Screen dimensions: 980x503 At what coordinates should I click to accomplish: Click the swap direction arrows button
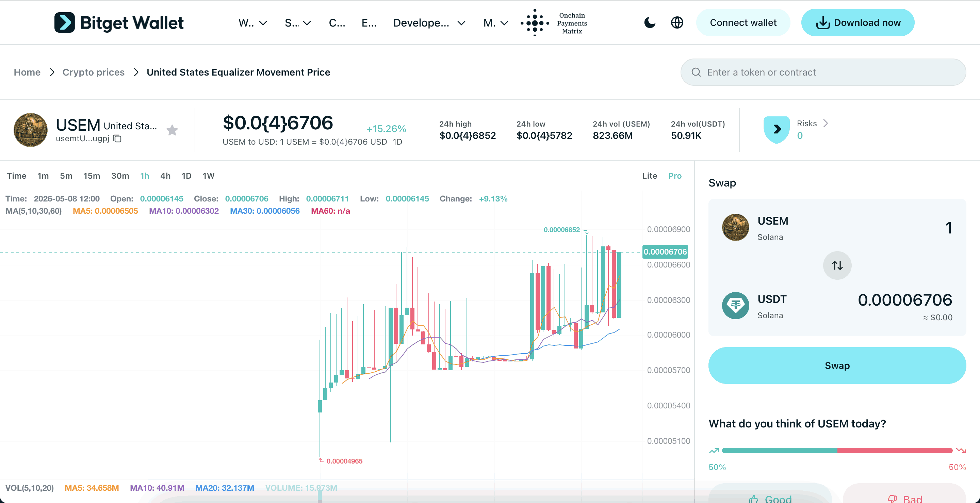837,265
